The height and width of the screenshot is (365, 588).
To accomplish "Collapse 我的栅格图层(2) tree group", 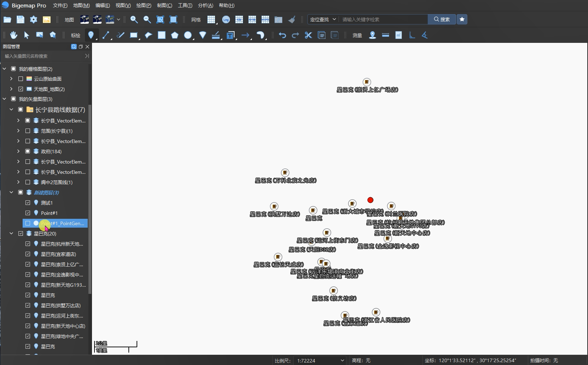I will [x=4, y=69].
